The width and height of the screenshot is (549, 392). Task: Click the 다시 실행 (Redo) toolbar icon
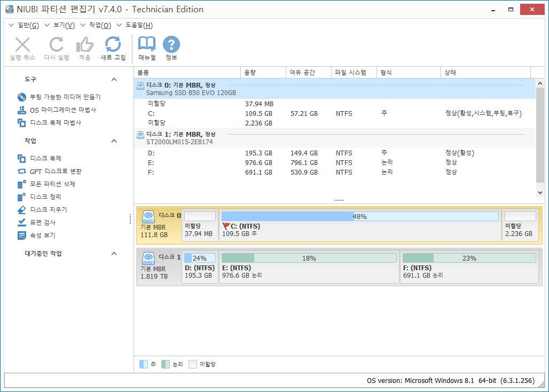click(57, 45)
